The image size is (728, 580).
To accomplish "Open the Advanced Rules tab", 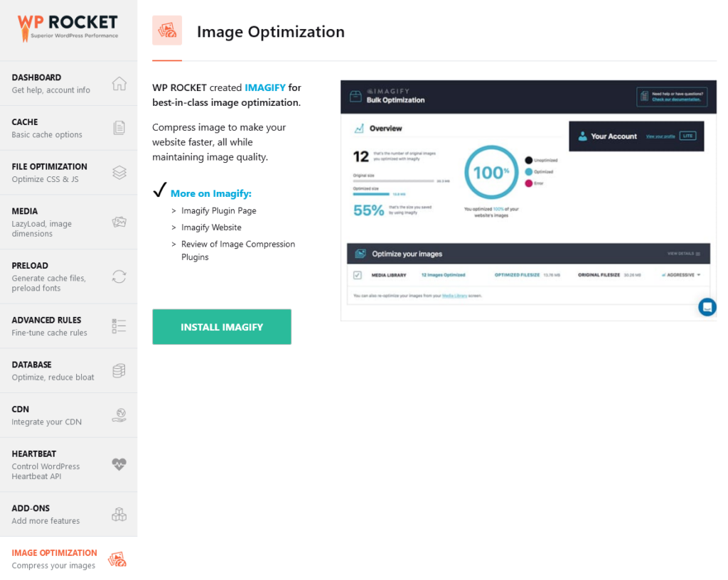I will (x=69, y=326).
